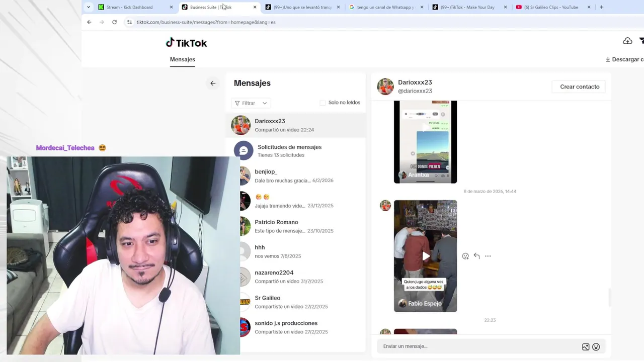The height and width of the screenshot is (362, 644).
Task: Click the 8 de marzo de 2026 timestamp
Action: tap(490, 192)
